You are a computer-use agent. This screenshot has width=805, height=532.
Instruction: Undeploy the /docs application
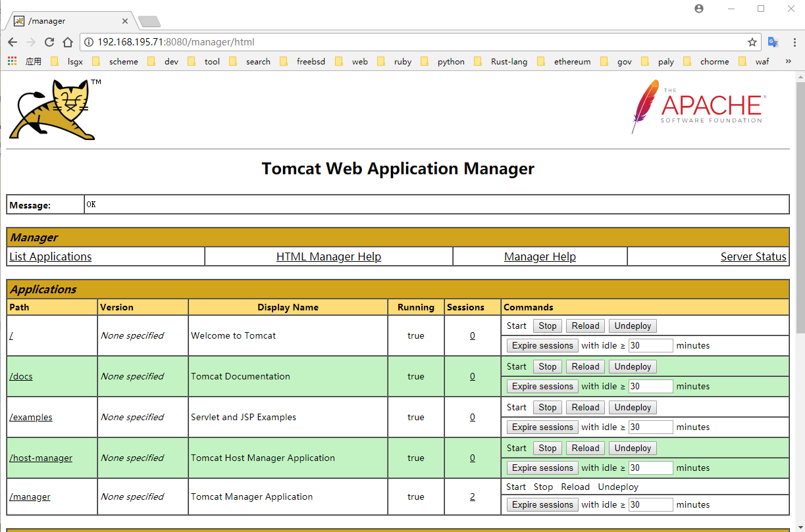[633, 366]
